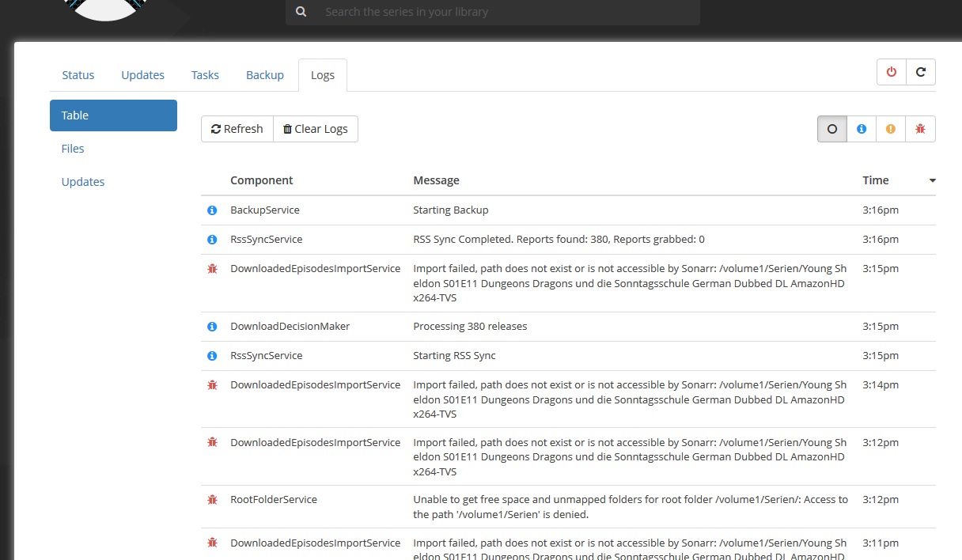Click the Clear Logs button
Screen dimensions: 962x560
[316, 129]
